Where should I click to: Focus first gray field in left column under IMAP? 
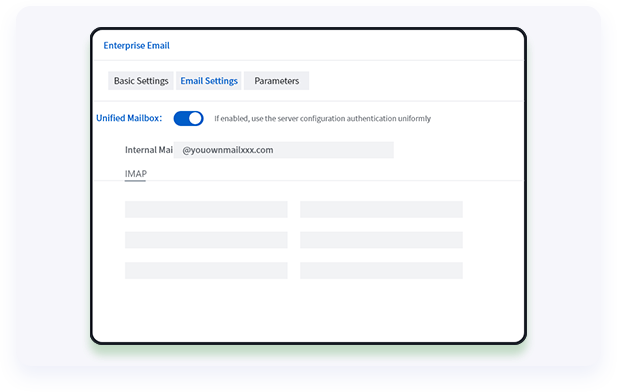[206, 209]
